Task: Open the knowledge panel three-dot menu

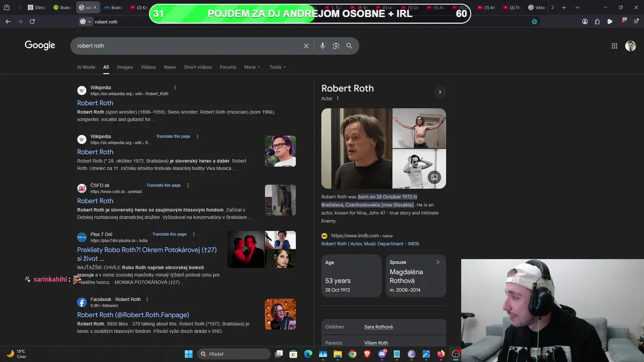Action: pos(338,98)
